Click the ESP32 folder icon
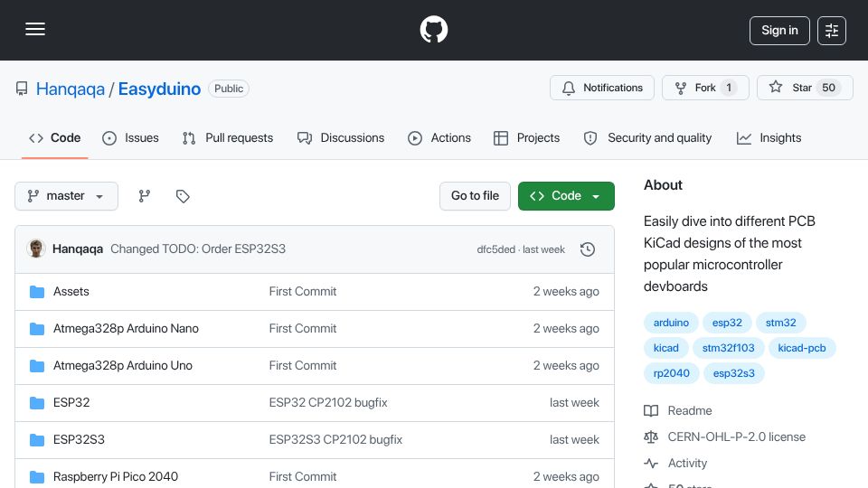Screen dimensions: 868x488 [x=37, y=403]
